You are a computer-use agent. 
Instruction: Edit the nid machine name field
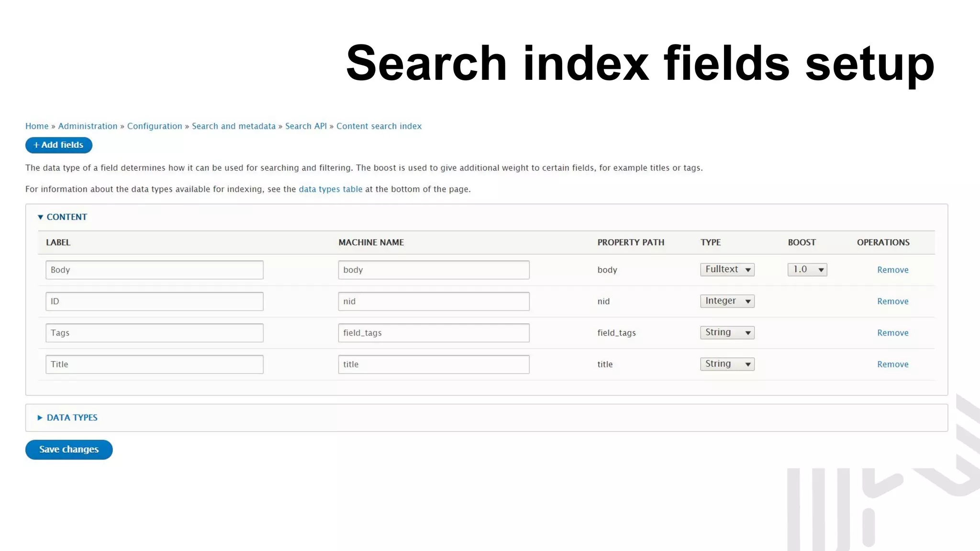coord(434,301)
